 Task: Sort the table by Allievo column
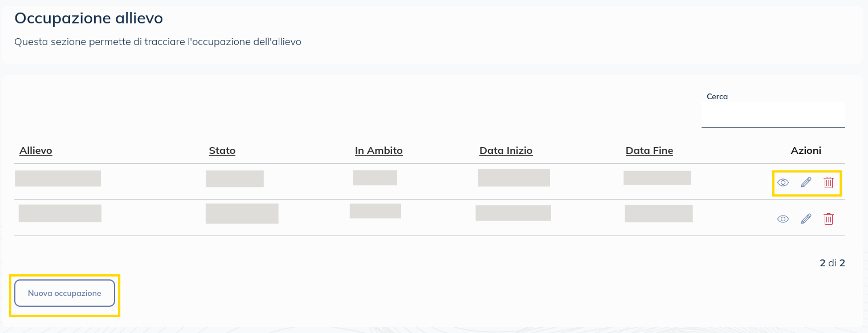(x=36, y=151)
